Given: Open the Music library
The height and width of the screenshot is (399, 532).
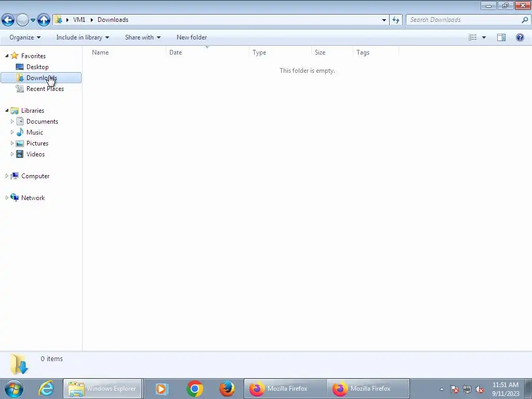Looking at the screenshot, I should click(35, 132).
